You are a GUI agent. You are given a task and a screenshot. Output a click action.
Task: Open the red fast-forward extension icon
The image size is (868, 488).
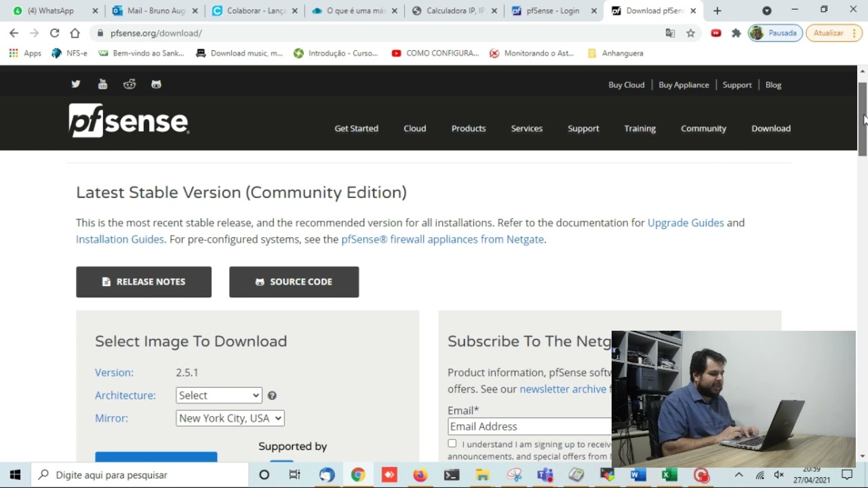[x=716, y=33]
